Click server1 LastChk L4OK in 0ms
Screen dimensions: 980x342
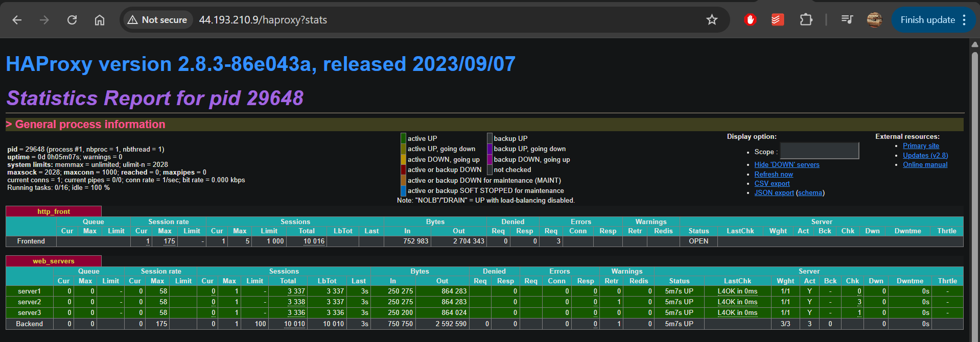[x=737, y=291]
